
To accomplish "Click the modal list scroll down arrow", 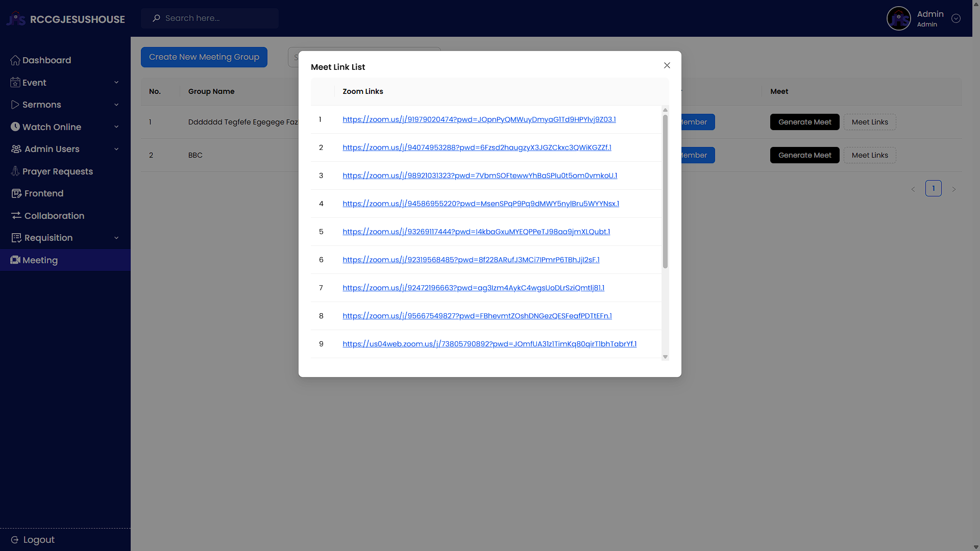I will click(x=665, y=357).
